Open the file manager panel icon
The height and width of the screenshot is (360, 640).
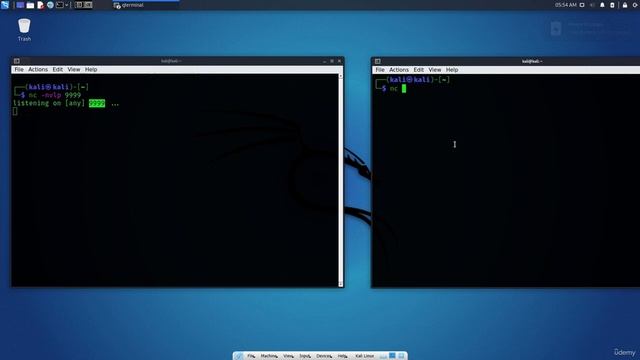(x=30, y=5)
